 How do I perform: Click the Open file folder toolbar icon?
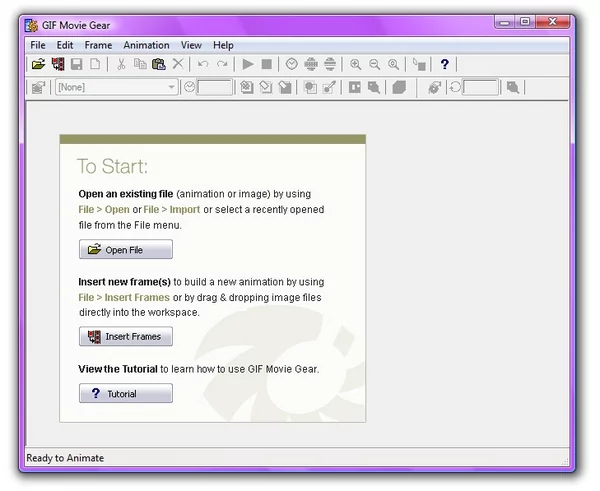pos(38,64)
